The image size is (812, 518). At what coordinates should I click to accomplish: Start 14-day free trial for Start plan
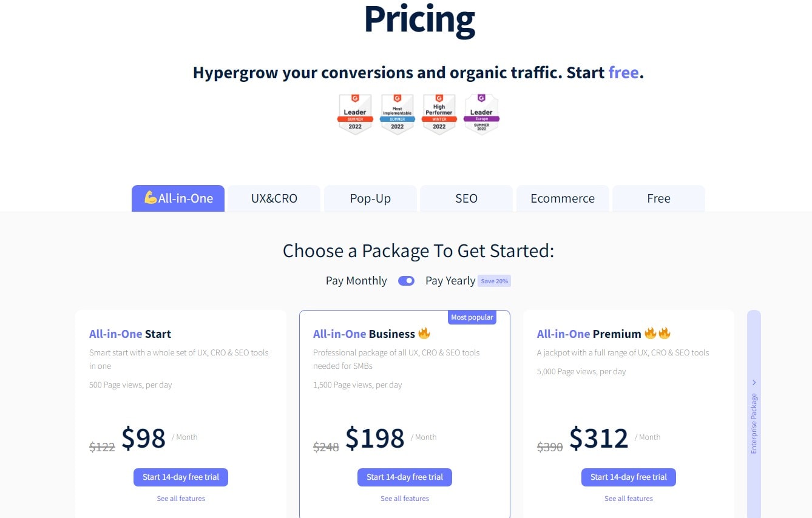coord(181,477)
